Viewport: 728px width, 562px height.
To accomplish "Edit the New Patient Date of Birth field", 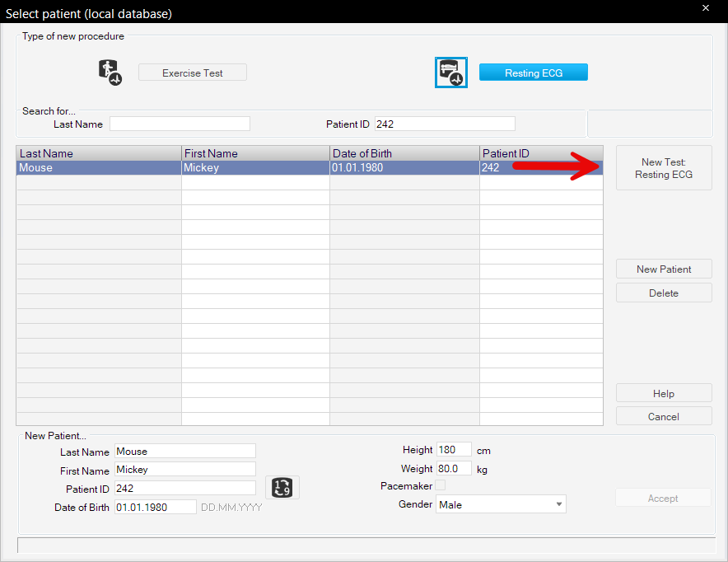I will (155, 507).
